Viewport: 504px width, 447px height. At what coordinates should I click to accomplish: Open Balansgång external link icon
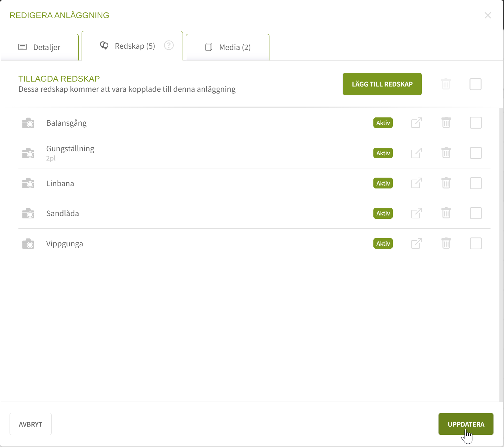(416, 123)
